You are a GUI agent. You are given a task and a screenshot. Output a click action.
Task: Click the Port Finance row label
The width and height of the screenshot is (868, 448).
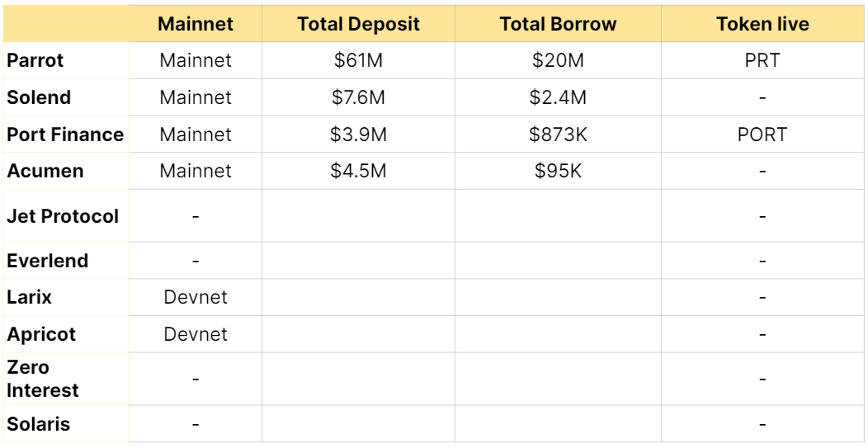(65, 134)
